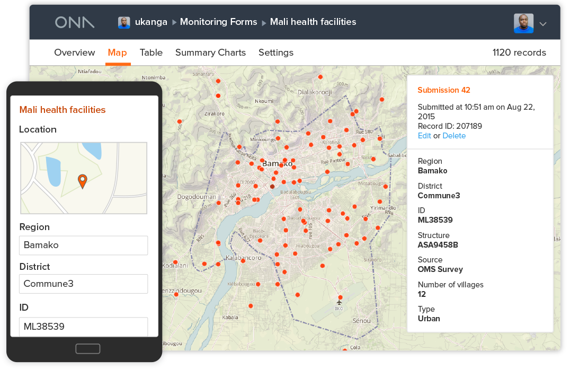Select the Map tab
588x369 pixels.
pyautogui.click(x=118, y=52)
